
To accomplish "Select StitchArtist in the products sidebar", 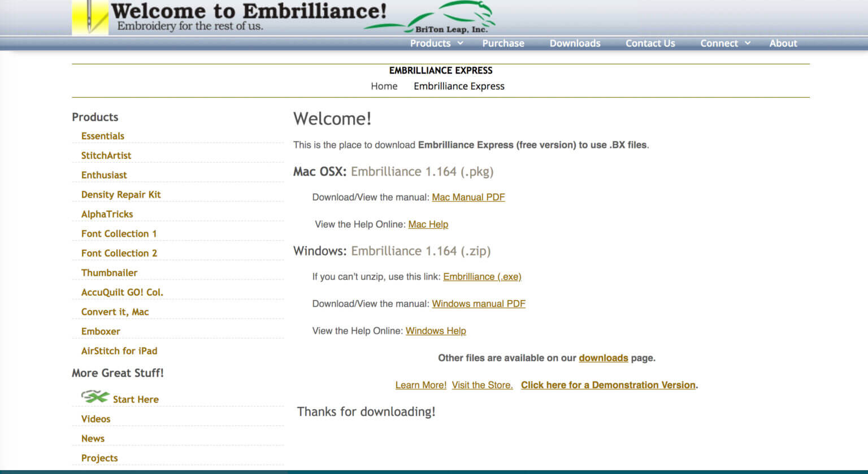I will [106, 155].
